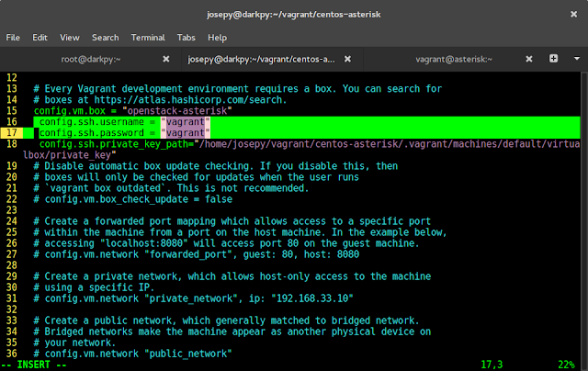Close the root@darkpy terminal tab

tap(166, 59)
